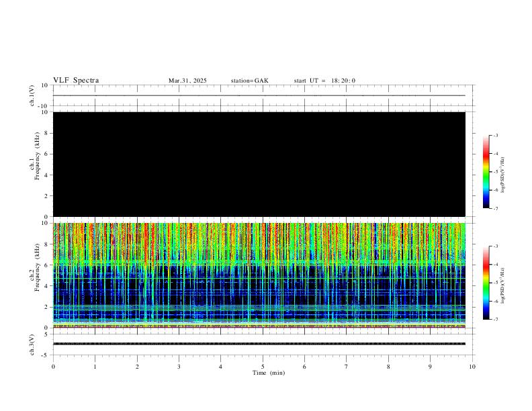Click the ch.1 color scale bar
The height and width of the screenshot is (411, 532).
tap(486, 172)
